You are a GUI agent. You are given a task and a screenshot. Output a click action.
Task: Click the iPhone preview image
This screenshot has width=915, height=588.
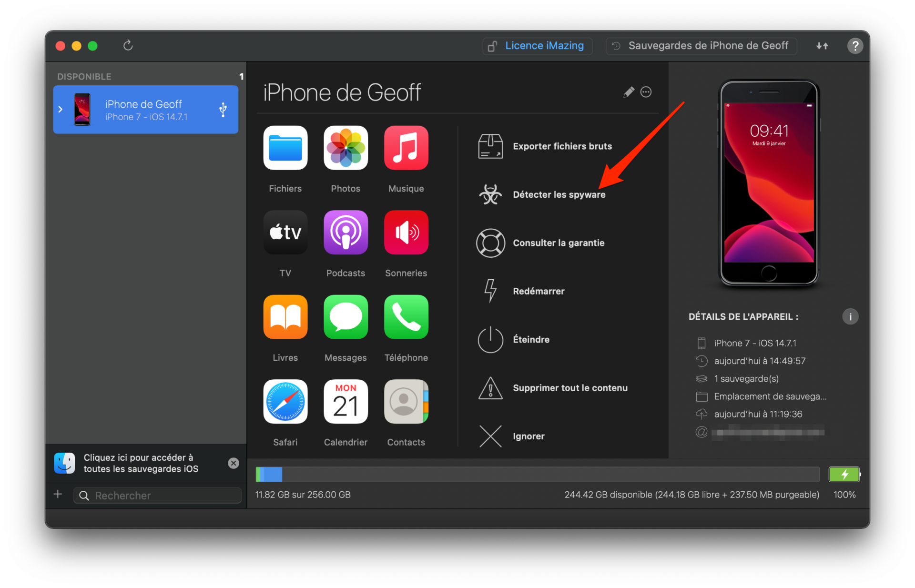tap(769, 183)
